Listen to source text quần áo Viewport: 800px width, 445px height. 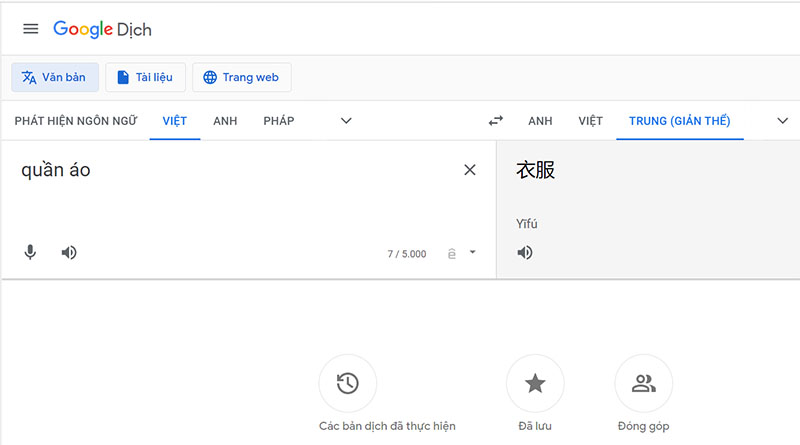[69, 253]
